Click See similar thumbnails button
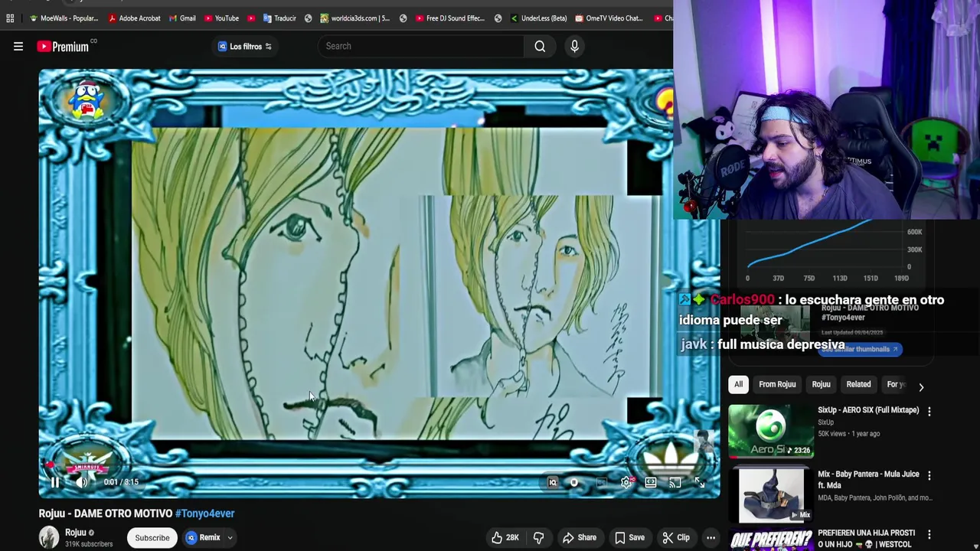The image size is (980, 551). pos(860,349)
